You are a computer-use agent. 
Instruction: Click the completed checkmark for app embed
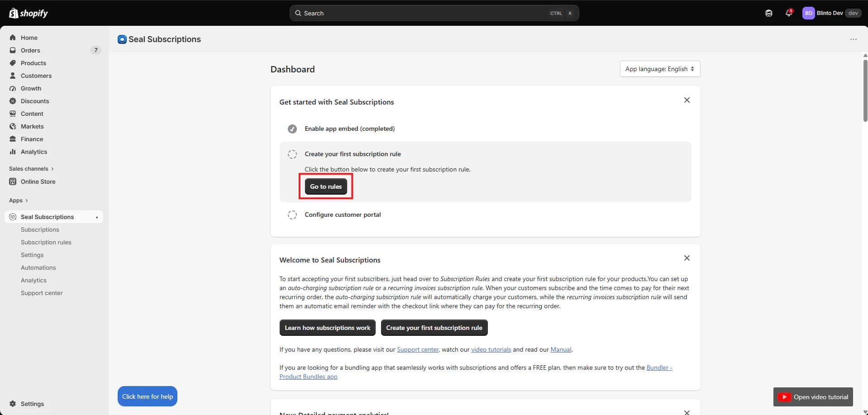pyautogui.click(x=292, y=129)
